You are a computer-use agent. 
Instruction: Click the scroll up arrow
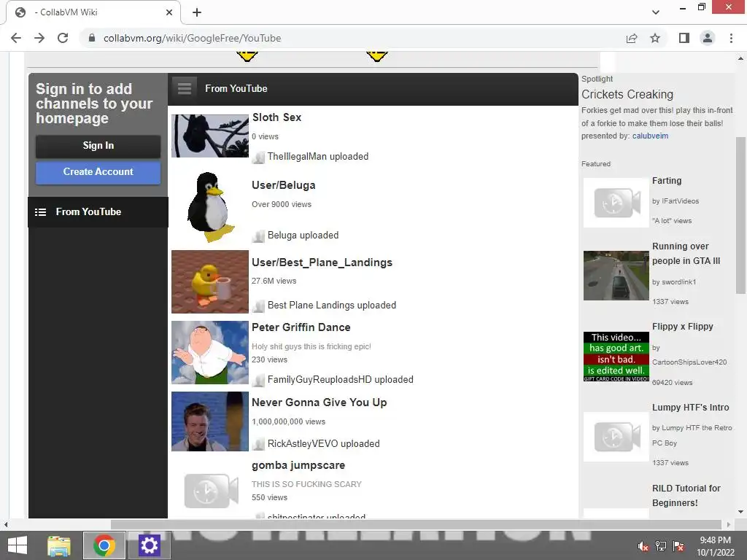tap(740, 58)
